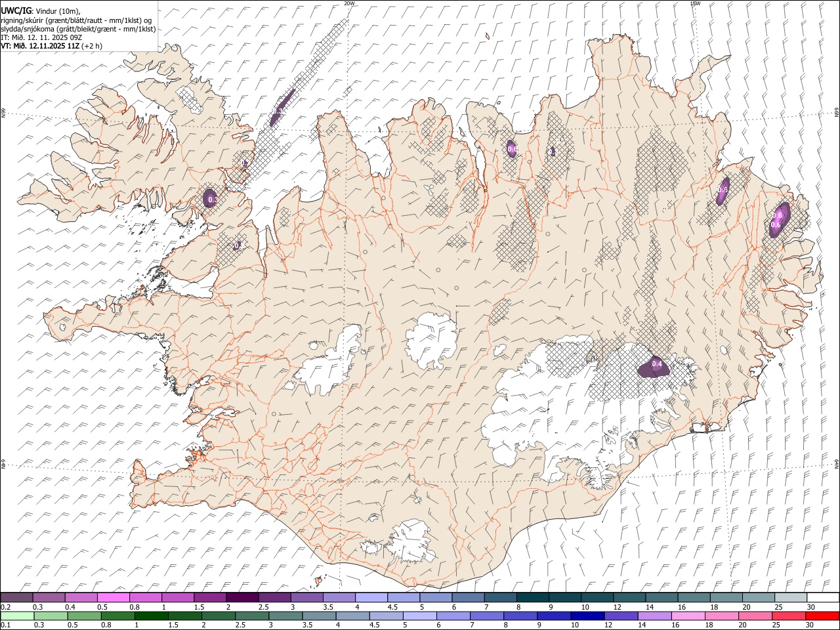840x630 pixels.
Task: Pick the deep blue swatch between 10 and 12 lower row
Action: [587, 616]
